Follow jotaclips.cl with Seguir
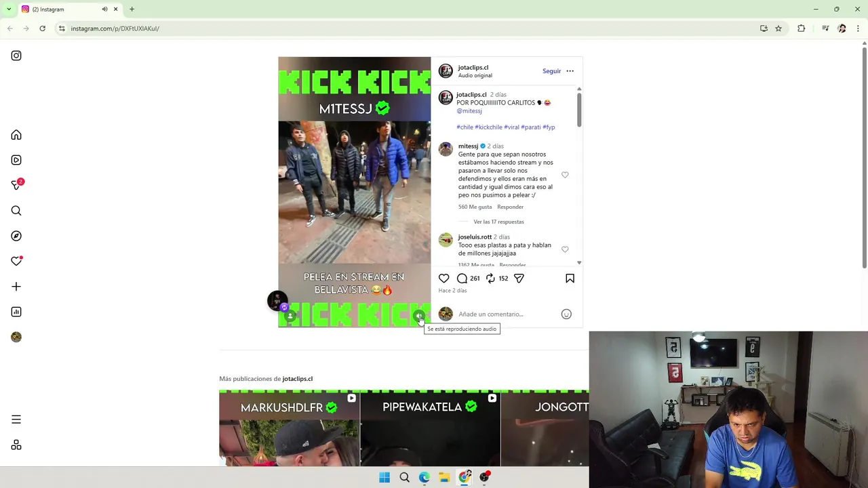Viewport: 868px width, 488px height. coord(551,71)
